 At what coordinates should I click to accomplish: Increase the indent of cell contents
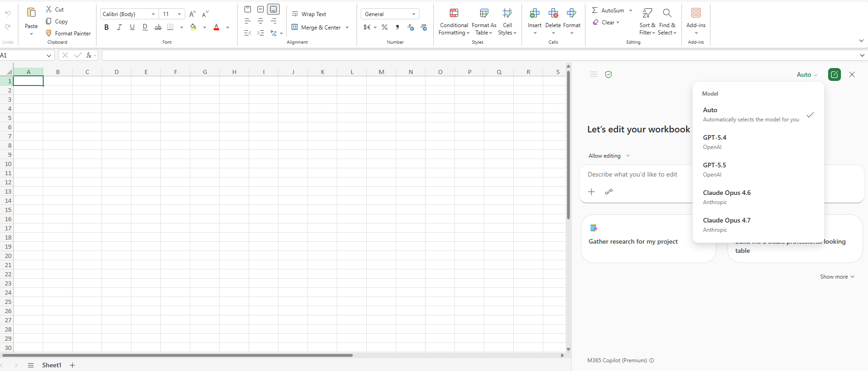tap(261, 33)
